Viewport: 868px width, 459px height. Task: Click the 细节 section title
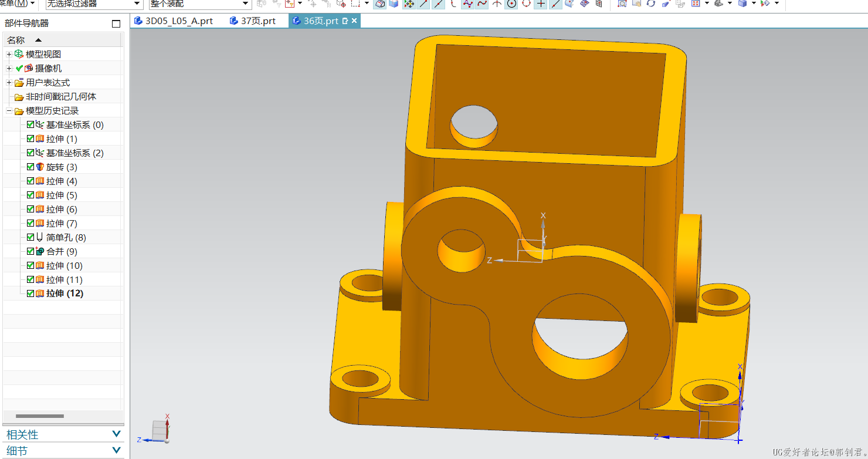(17, 451)
